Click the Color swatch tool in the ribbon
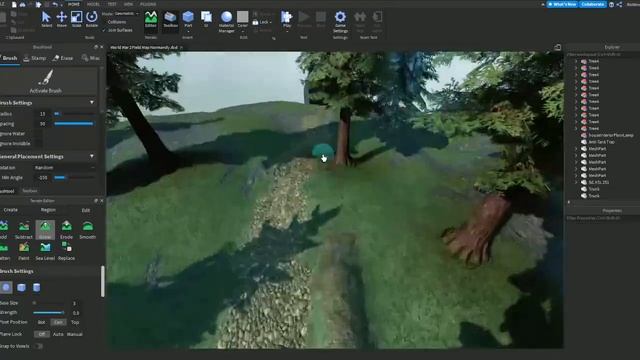 coord(242,17)
